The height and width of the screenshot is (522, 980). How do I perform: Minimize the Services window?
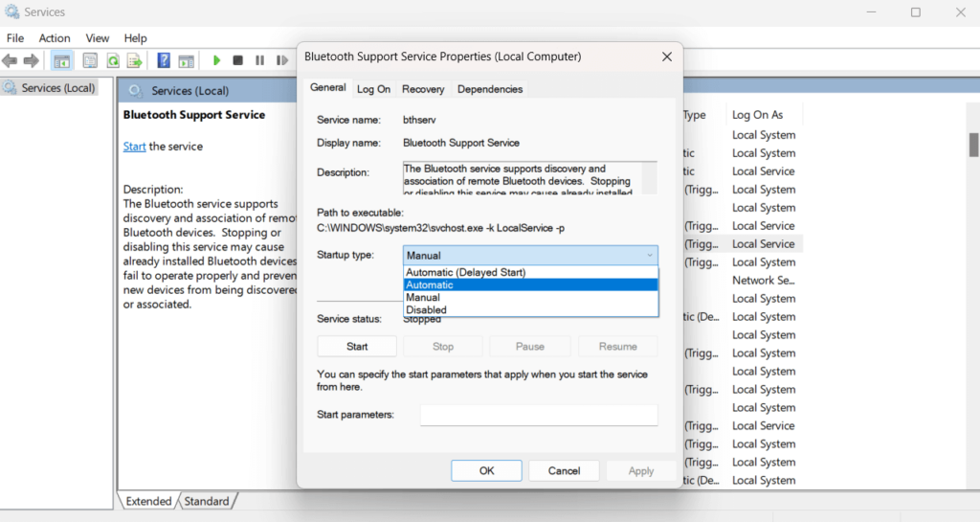tap(871, 11)
